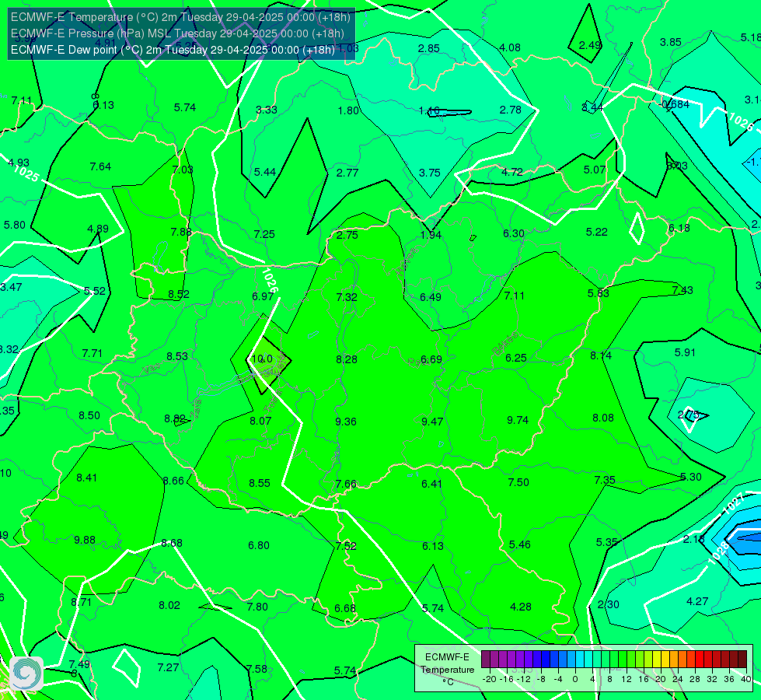Image resolution: width=761 pixels, height=700 pixels.
Task: Click the 8.55 temperature value
Action: point(260,483)
